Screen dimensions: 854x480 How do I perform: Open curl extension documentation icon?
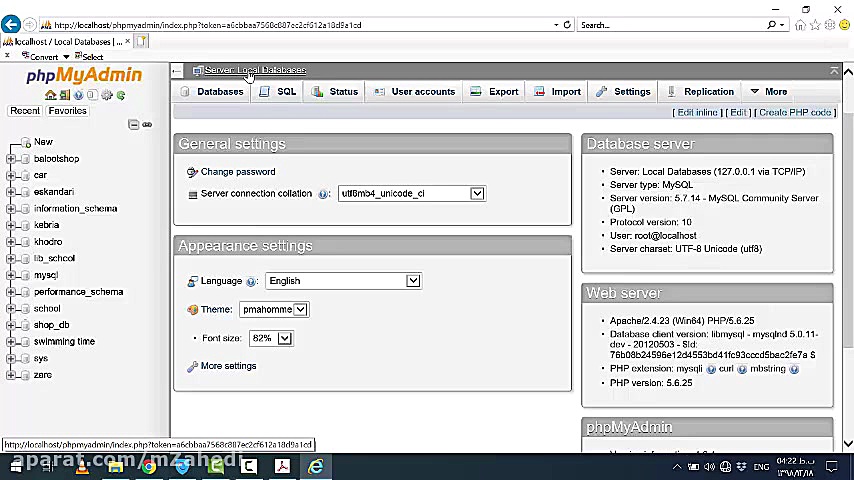click(x=742, y=369)
